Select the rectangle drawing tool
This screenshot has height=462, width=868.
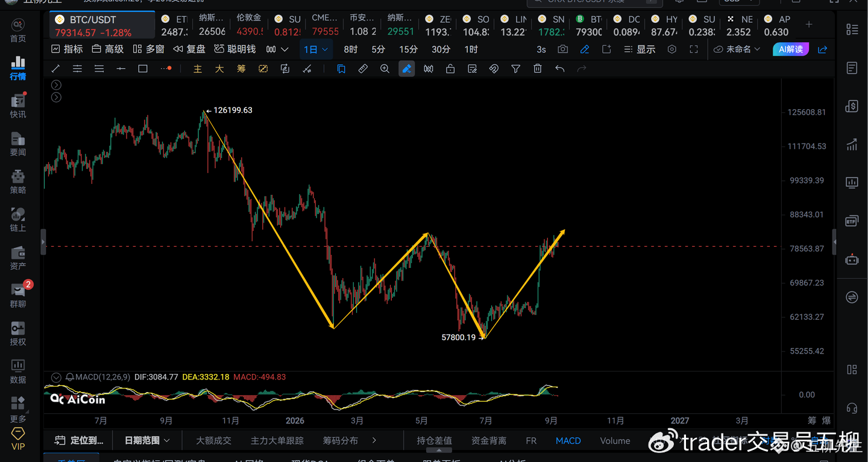click(143, 69)
